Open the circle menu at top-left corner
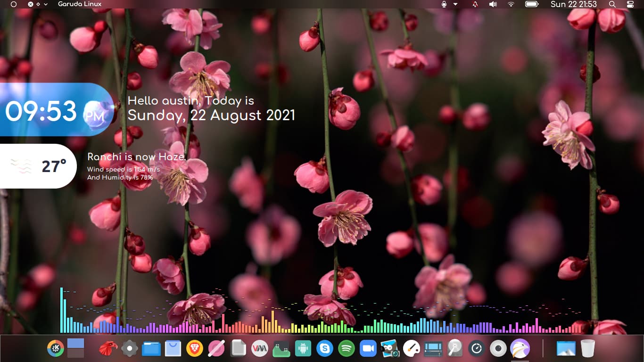The width and height of the screenshot is (644, 362). click(x=14, y=4)
